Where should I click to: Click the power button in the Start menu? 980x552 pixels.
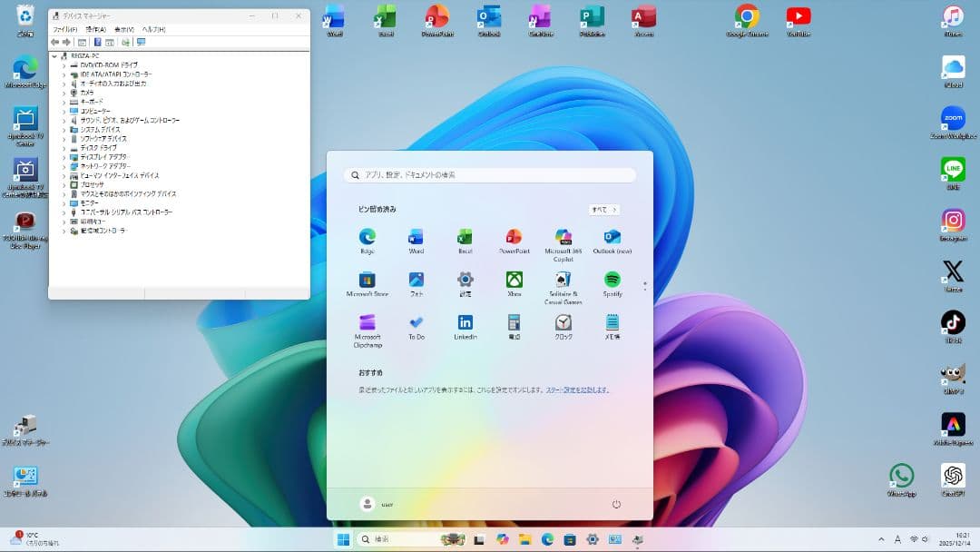point(616,504)
